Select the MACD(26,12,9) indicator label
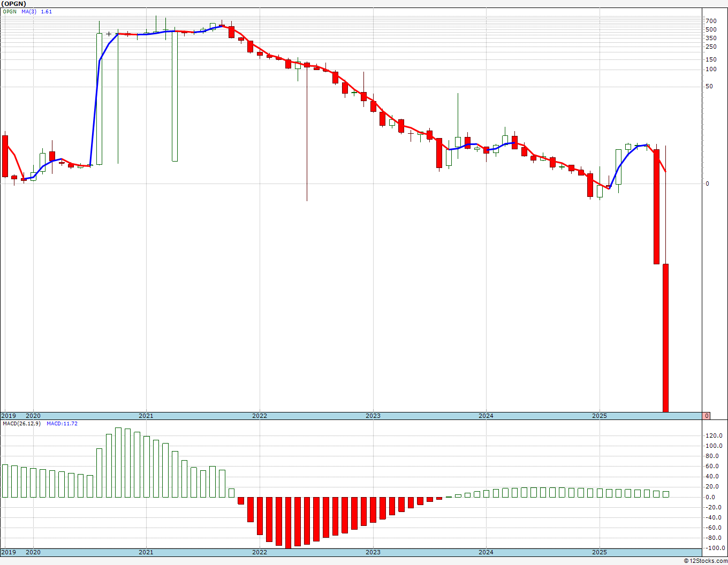Viewport: 728px width, 565px height. (22, 423)
